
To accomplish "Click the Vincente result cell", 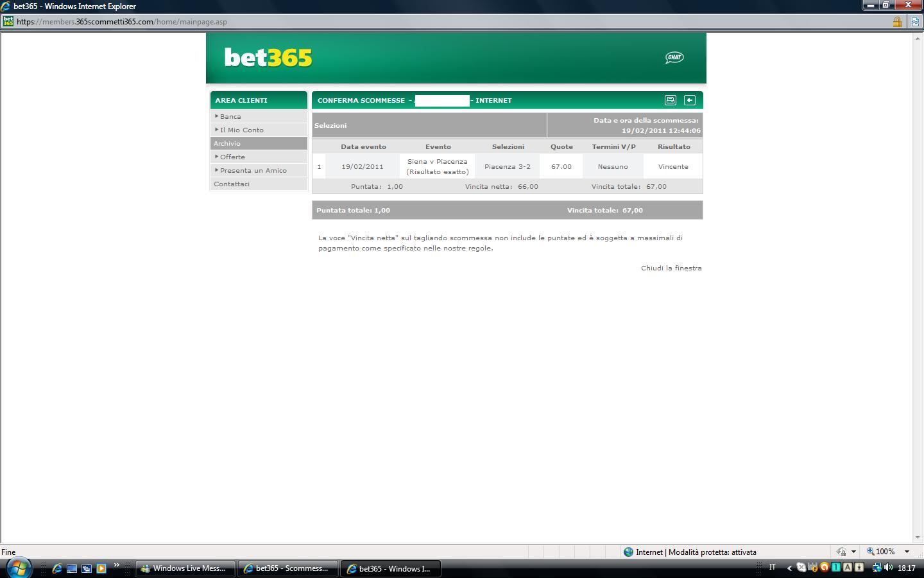I will pos(673,166).
